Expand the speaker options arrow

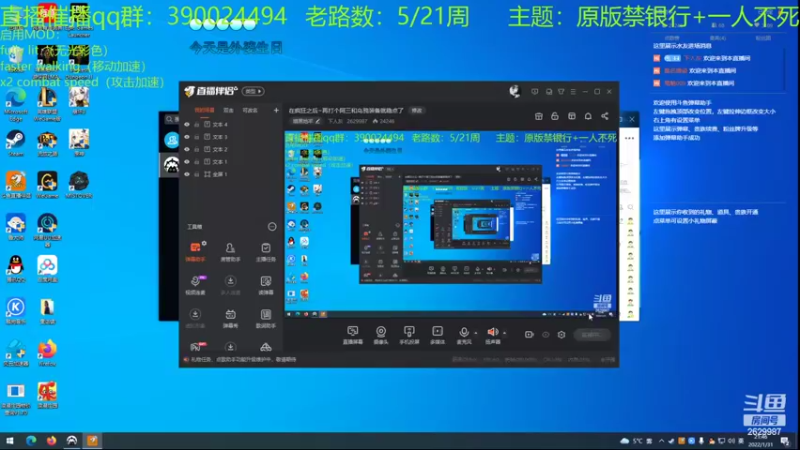pyautogui.click(x=504, y=333)
